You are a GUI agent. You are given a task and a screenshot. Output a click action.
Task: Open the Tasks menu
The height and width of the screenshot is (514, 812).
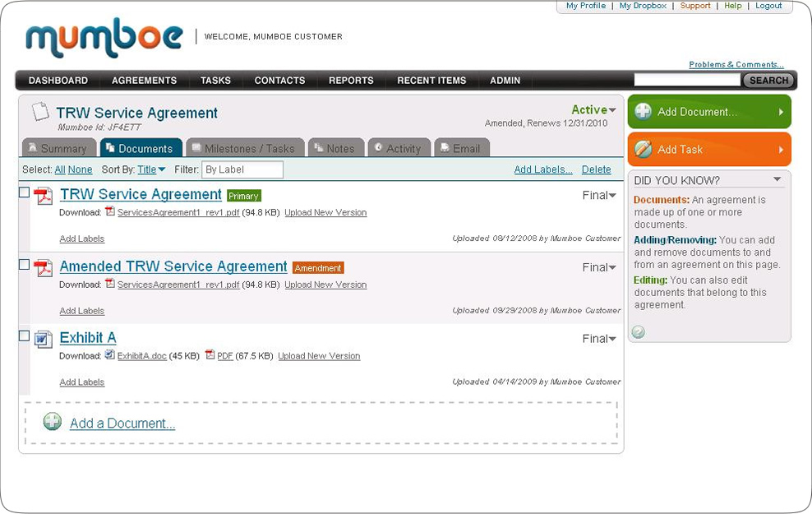tap(215, 81)
